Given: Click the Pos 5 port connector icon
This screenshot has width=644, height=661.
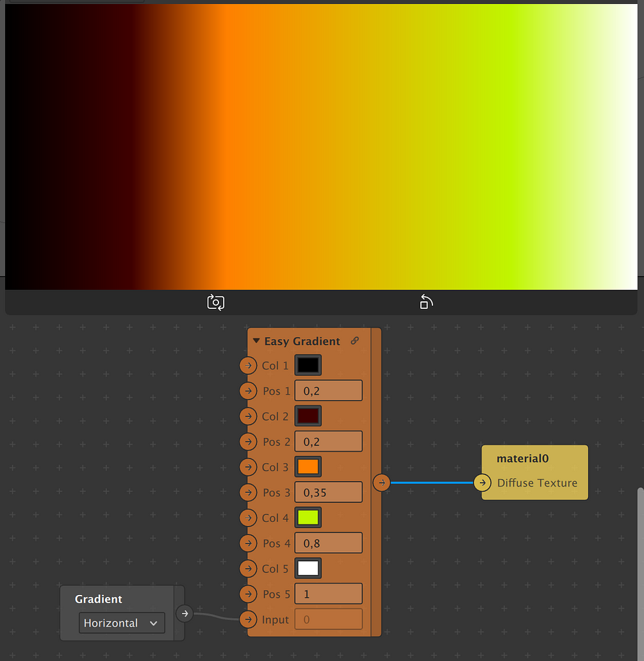Looking at the screenshot, I should [x=248, y=594].
